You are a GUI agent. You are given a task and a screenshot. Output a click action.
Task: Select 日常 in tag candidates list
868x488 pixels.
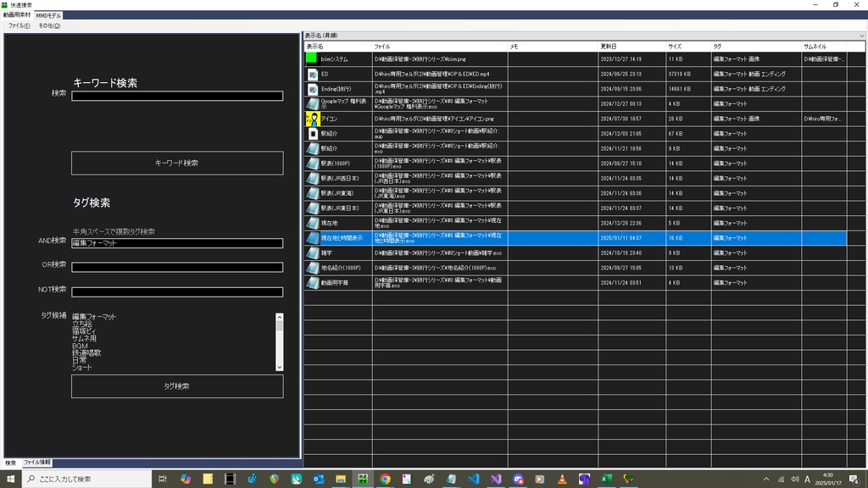[79, 360]
